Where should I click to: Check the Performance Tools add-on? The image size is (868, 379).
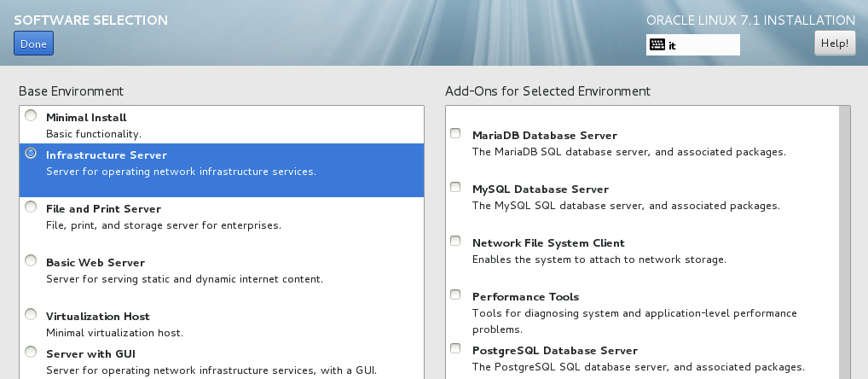click(455, 294)
